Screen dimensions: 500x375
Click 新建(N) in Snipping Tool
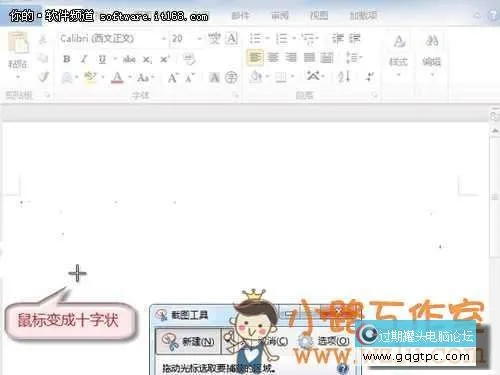click(189, 341)
